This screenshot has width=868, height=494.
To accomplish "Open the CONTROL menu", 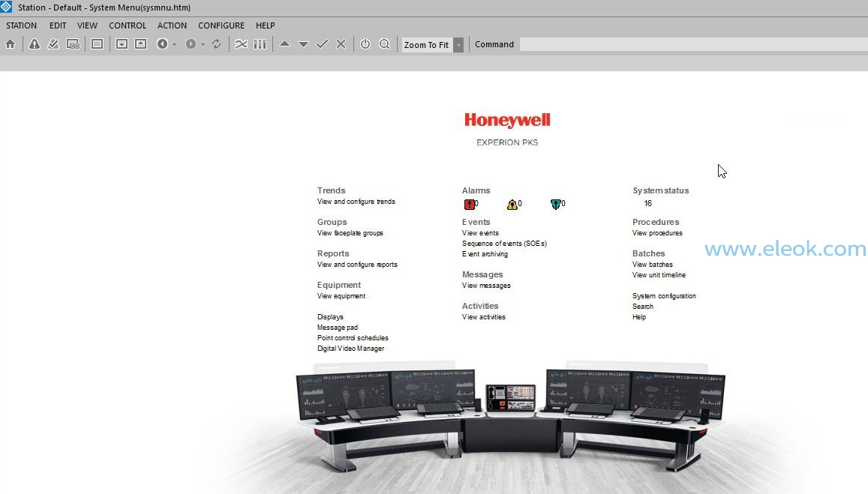I will (x=128, y=25).
